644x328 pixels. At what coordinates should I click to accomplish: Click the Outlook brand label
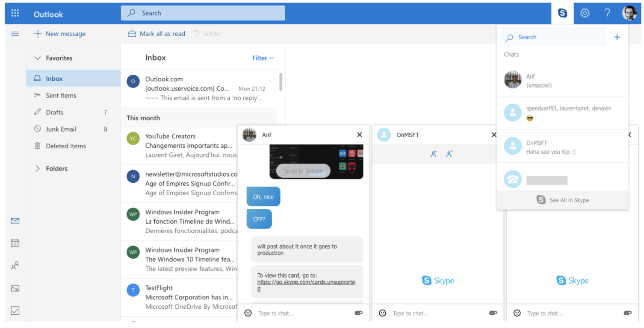coord(48,14)
